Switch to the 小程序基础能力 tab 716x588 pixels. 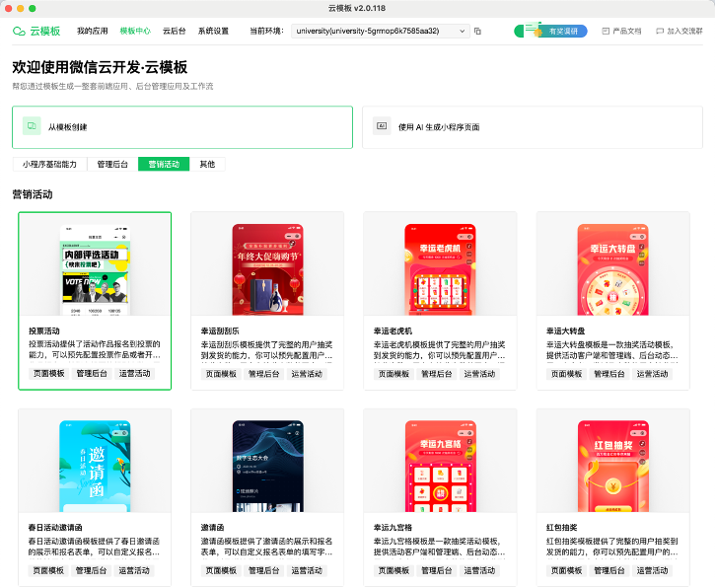pyautogui.click(x=49, y=164)
